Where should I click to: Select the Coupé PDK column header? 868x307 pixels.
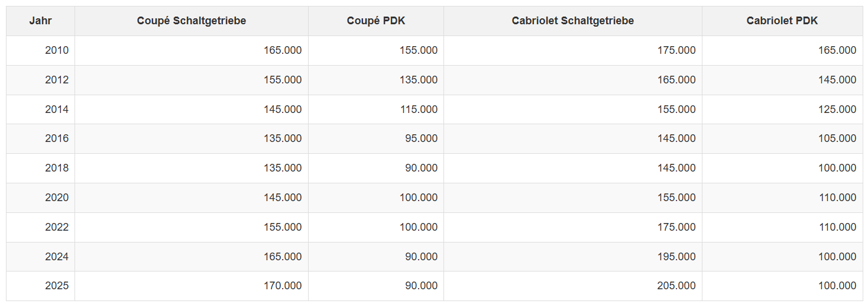pyautogui.click(x=376, y=21)
